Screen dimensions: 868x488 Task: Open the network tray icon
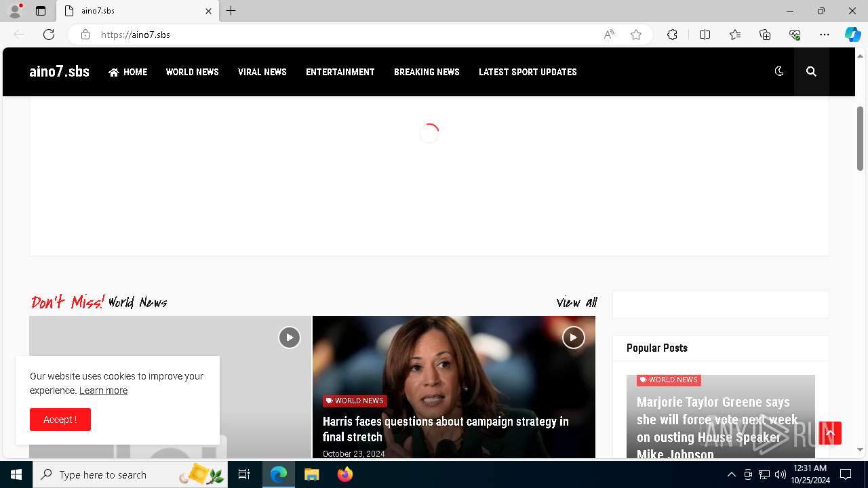(x=764, y=474)
